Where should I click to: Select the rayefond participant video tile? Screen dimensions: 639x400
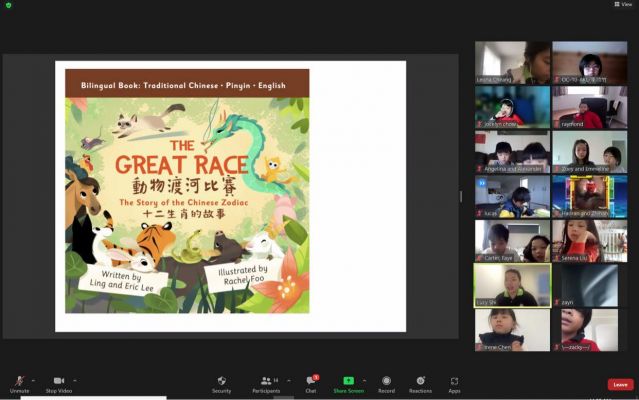tap(590, 107)
